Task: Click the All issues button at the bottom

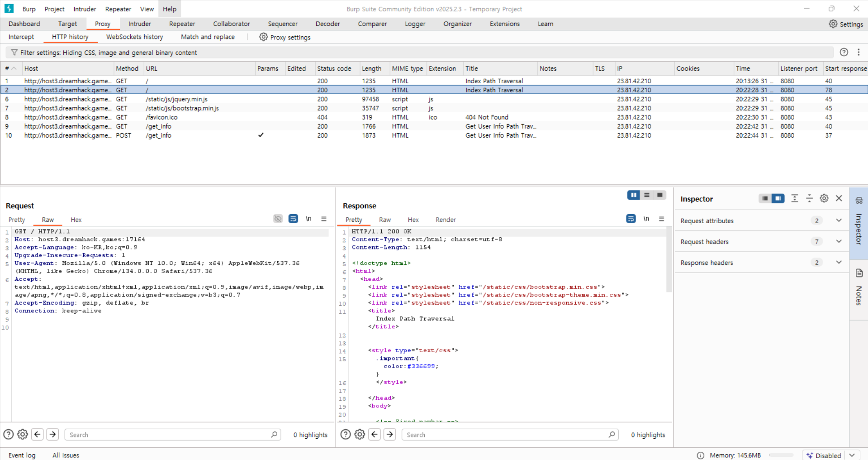Action: (66, 455)
